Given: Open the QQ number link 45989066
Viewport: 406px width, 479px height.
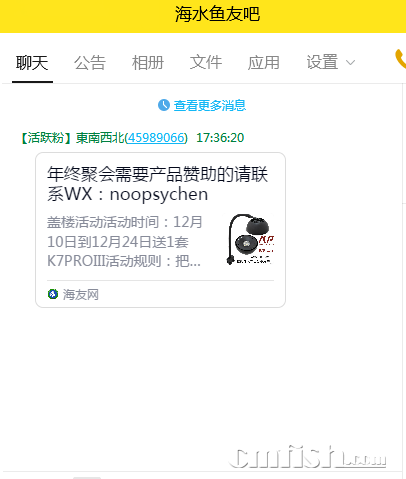Looking at the screenshot, I should point(156,138).
